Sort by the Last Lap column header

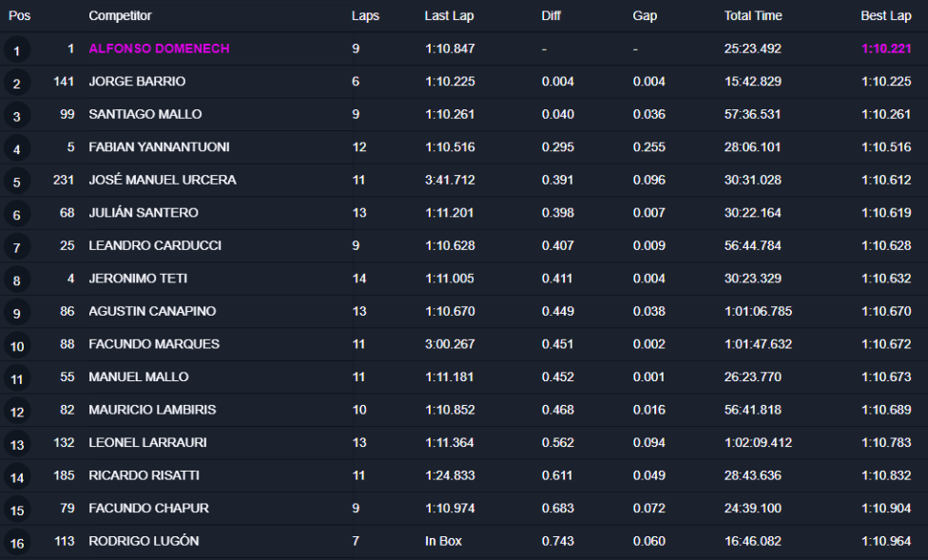coord(447,16)
